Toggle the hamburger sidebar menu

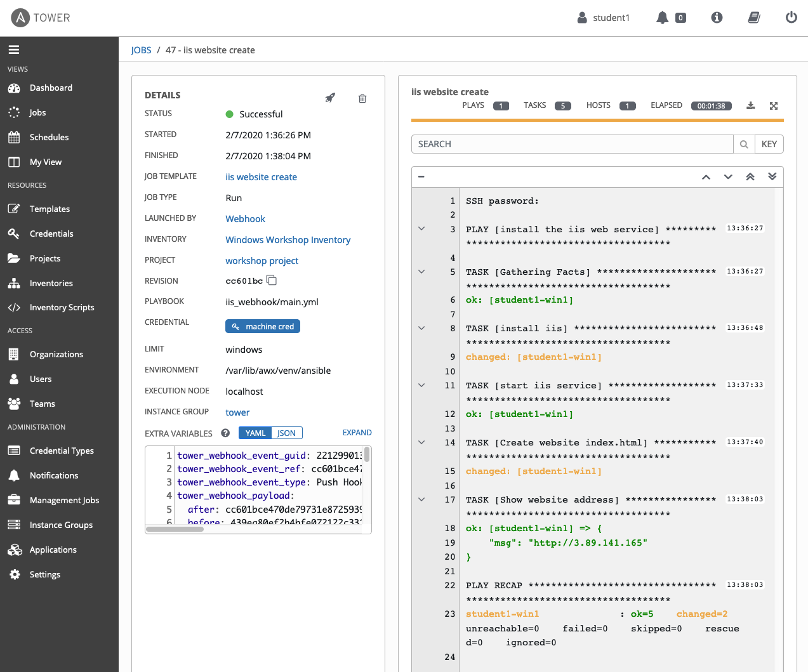[14, 49]
